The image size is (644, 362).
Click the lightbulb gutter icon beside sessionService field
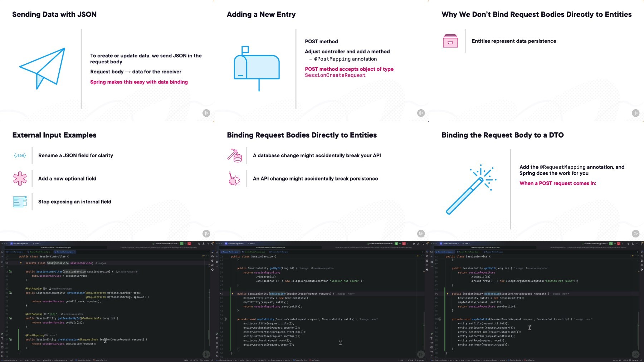(x=21, y=263)
